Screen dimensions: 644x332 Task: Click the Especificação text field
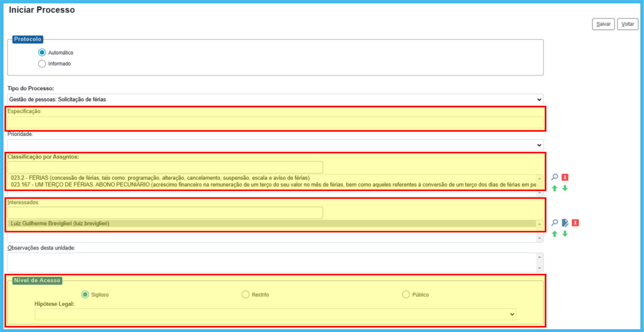275,122
